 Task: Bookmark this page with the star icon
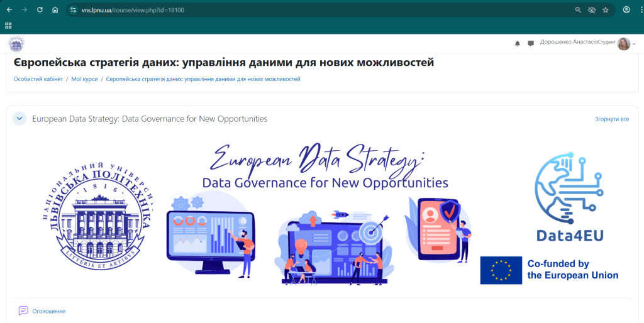click(606, 10)
